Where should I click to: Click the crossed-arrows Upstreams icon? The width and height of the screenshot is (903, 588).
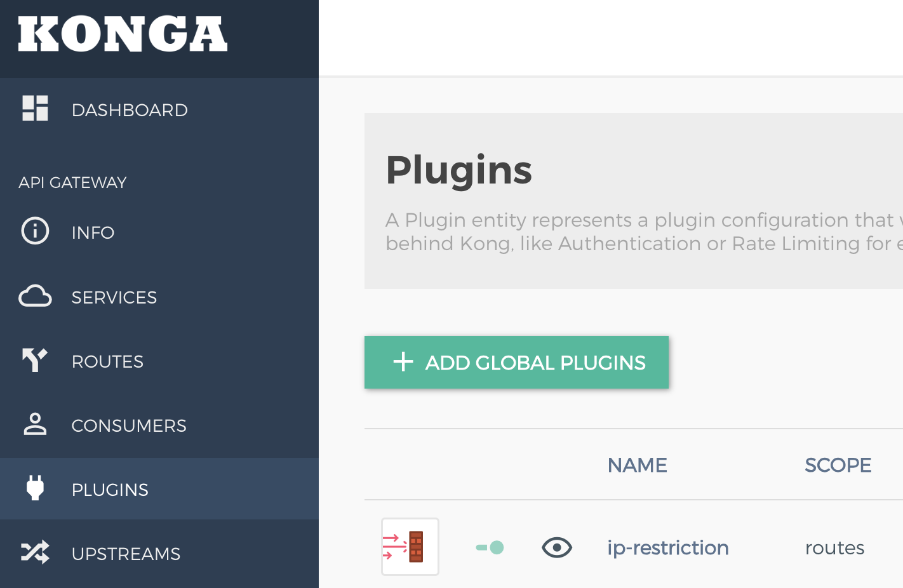click(35, 552)
